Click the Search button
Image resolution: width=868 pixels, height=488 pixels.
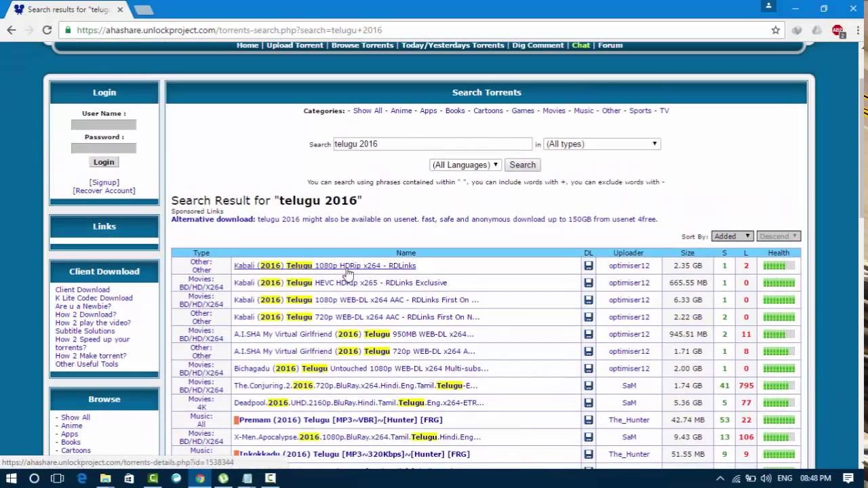pos(522,165)
